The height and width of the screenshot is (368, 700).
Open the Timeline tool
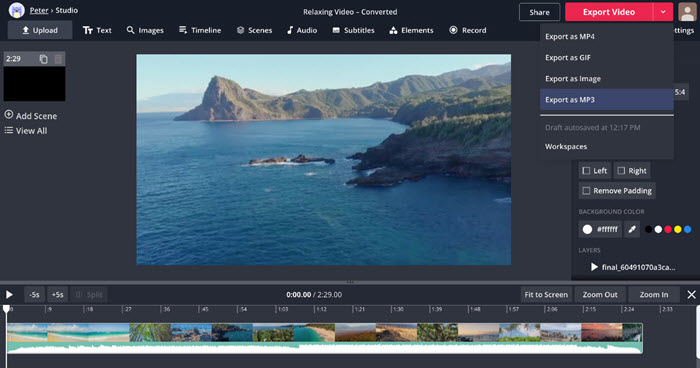coord(200,30)
